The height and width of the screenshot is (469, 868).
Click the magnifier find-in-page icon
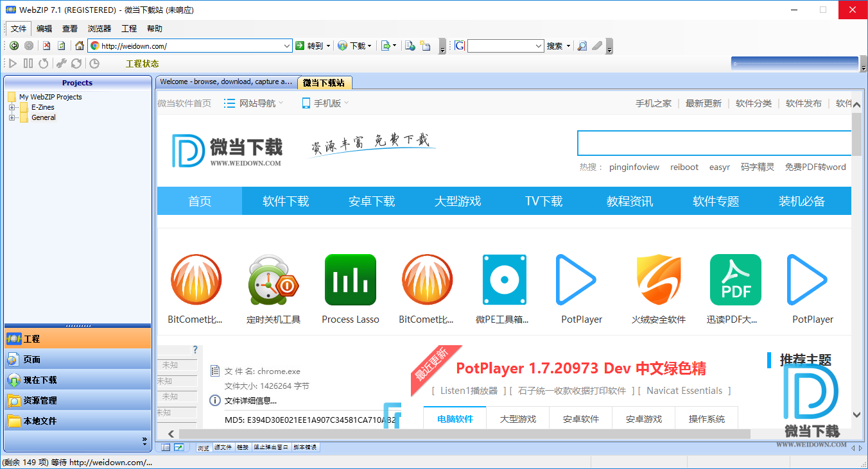[582, 46]
